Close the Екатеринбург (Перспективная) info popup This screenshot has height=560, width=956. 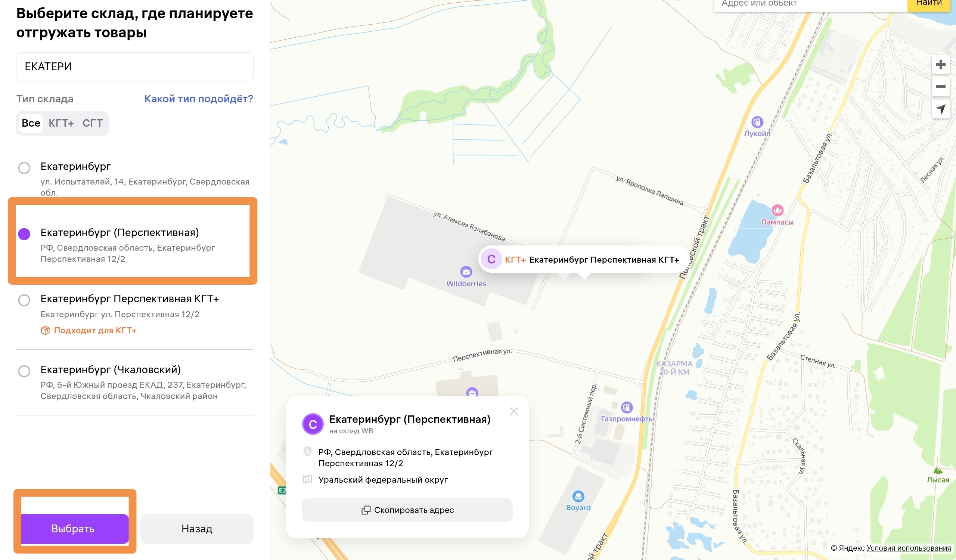pos(513,411)
